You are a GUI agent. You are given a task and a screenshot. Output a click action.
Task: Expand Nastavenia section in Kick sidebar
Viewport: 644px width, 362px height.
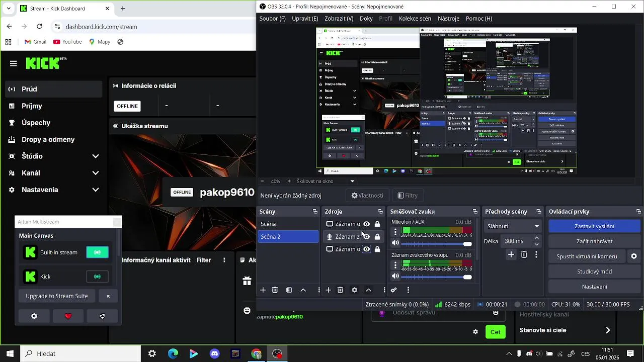click(96, 190)
